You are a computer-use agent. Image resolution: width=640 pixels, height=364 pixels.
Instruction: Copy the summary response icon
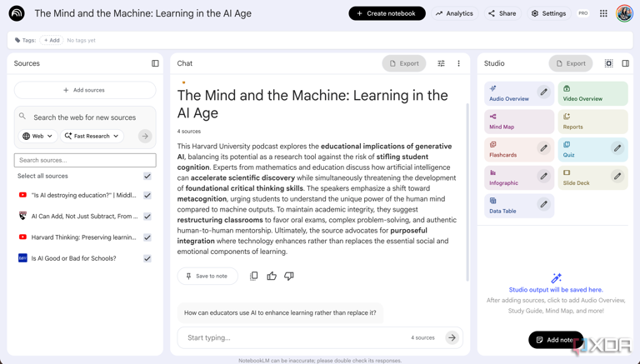tap(253, 277)
